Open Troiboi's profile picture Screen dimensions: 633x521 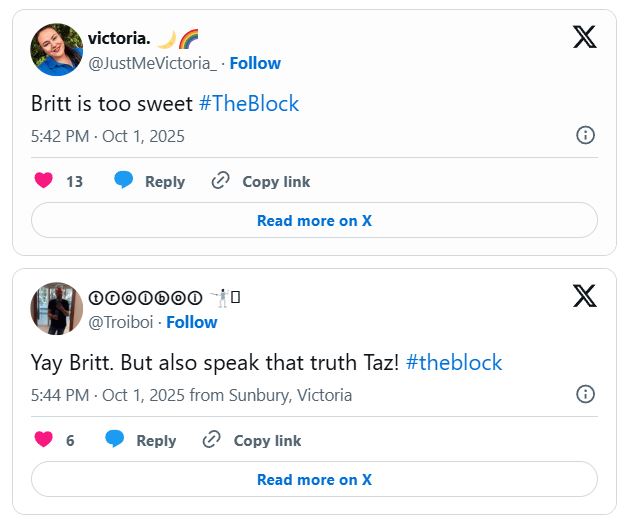[x=57, y=308]
